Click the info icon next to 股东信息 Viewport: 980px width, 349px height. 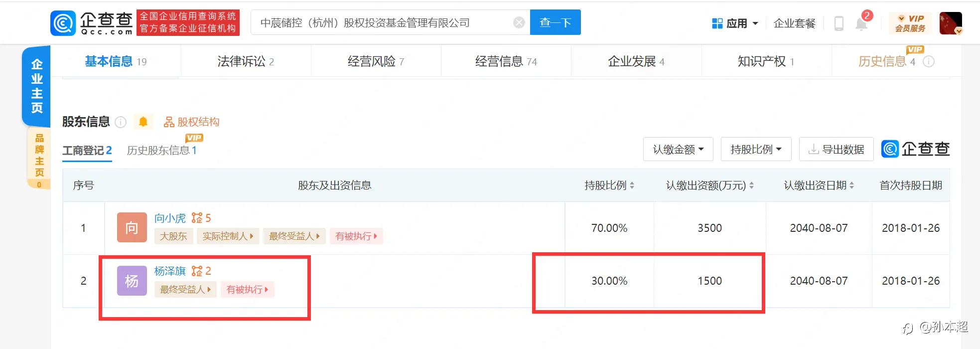pyautogui.click(x=121, y=122)
